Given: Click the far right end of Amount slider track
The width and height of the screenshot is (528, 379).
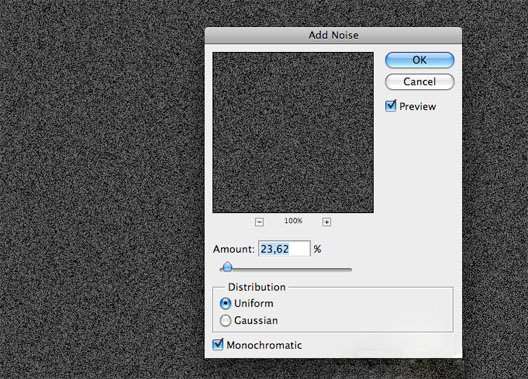Looking at the screenshot, I should click(350, 269).
